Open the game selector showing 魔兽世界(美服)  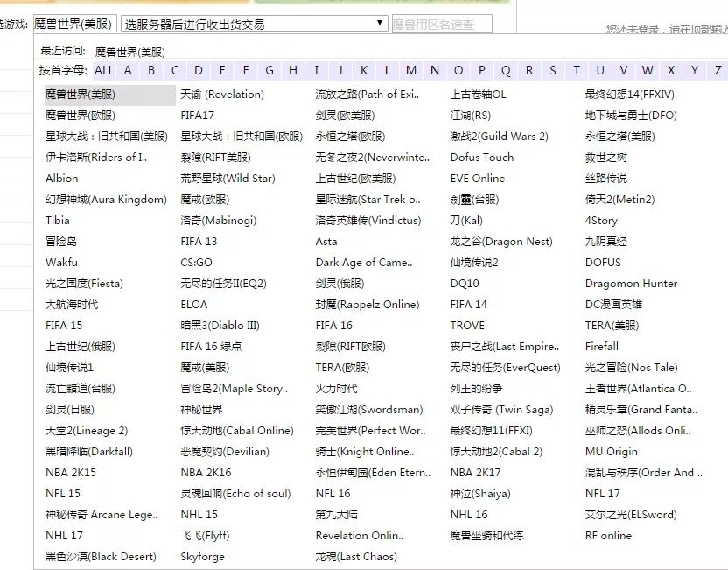click(x=74, y=24)
